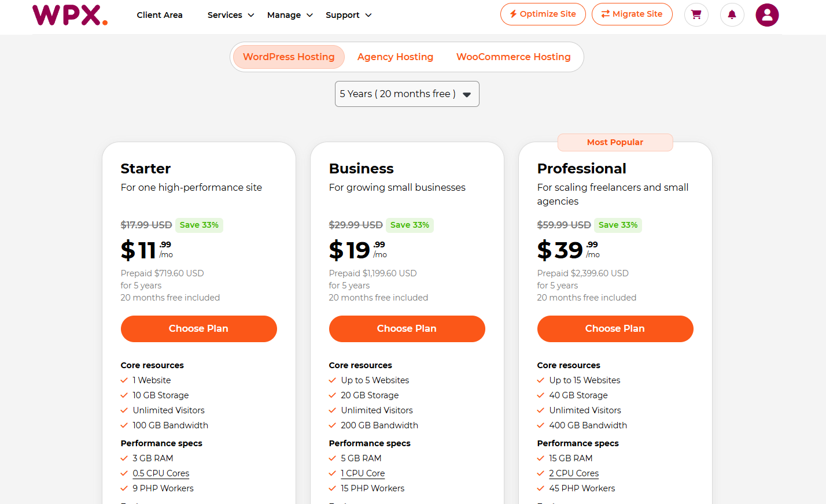Click the Business plan title
Viewport: 826px width, 504px height.
pyautogui.click(x=362, y=169)
